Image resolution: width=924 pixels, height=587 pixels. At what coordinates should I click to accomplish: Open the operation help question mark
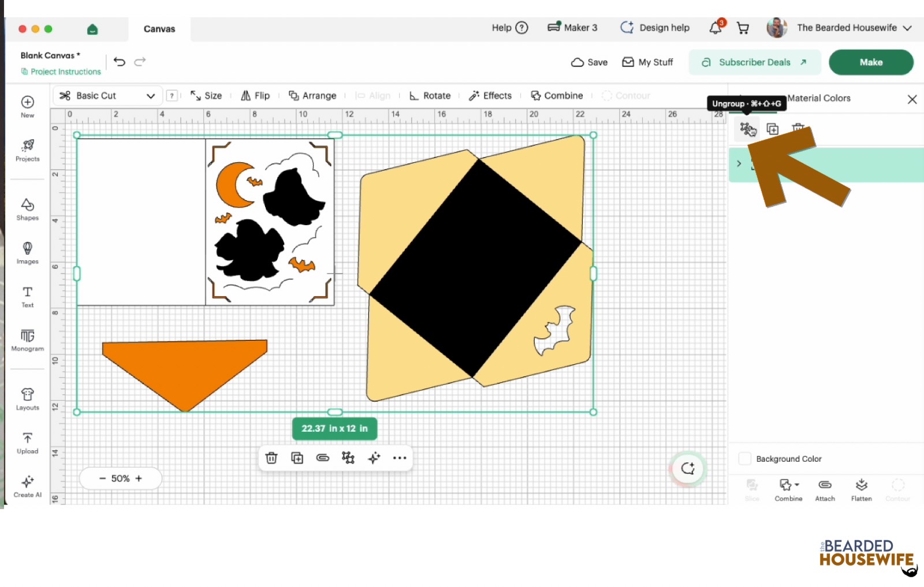point(172,96)
